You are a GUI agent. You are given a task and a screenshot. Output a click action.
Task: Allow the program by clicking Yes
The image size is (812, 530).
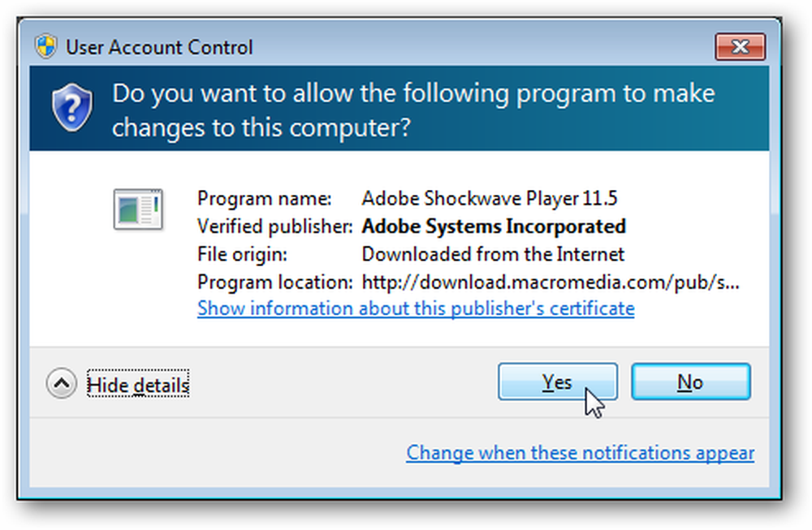(x=558, y=382)
